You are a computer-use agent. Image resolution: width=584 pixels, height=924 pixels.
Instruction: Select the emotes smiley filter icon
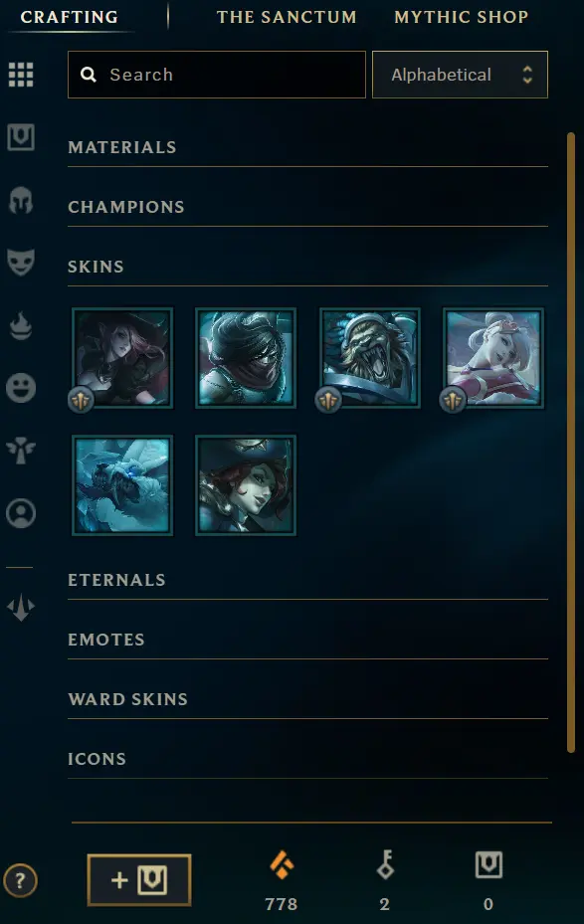pyautogui.click(x=21, y=388)
